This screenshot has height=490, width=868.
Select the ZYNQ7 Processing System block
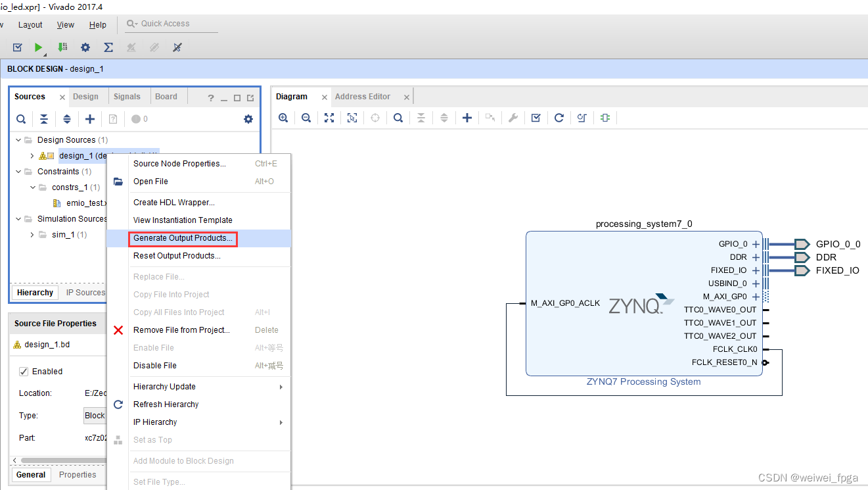click(644, 303)
